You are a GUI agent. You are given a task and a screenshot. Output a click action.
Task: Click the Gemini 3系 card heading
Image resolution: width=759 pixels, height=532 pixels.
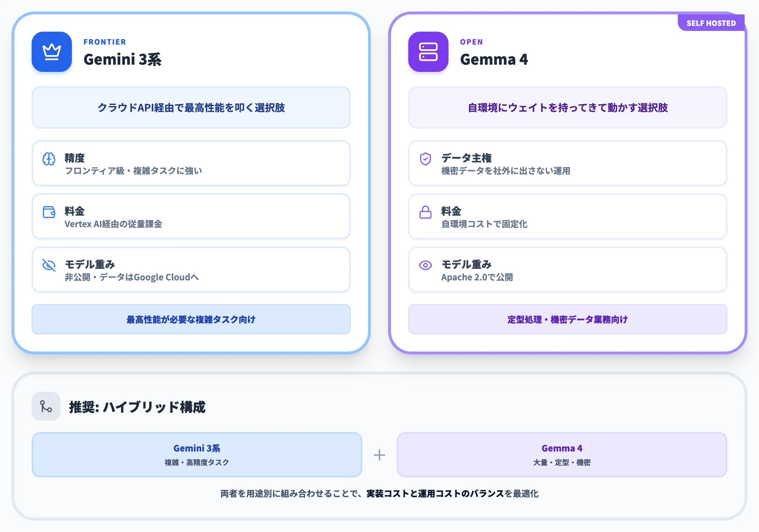[123, 59]
